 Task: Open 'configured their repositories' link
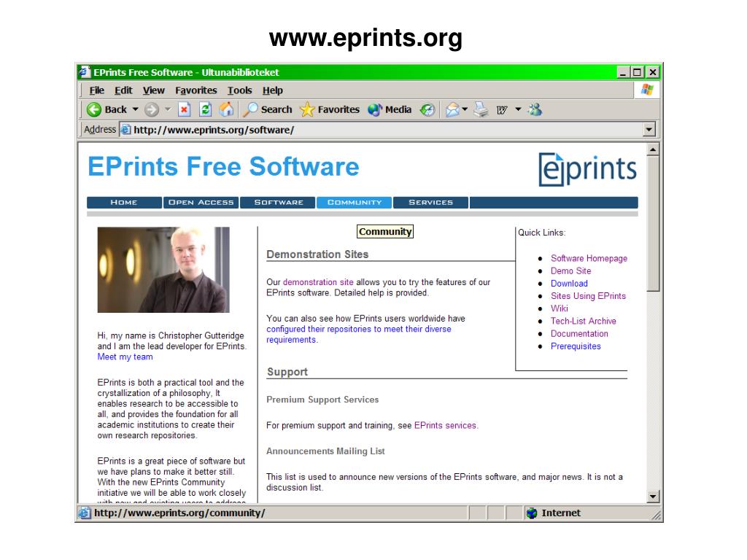tap(358, 334)
